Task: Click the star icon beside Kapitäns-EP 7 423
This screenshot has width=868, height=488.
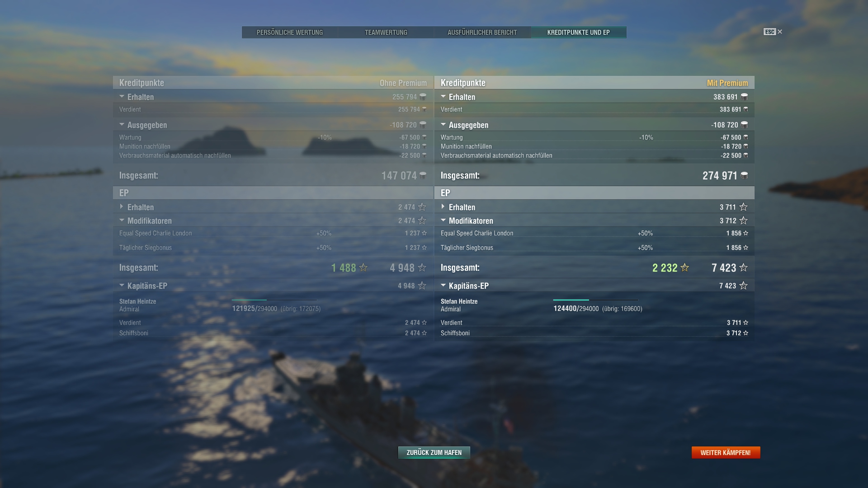Action: [743, 286]
